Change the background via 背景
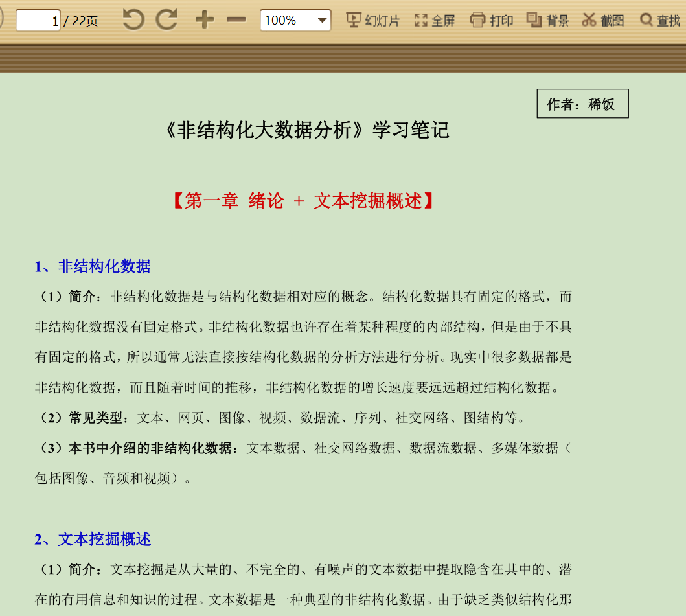 click(x=548, y=20)
